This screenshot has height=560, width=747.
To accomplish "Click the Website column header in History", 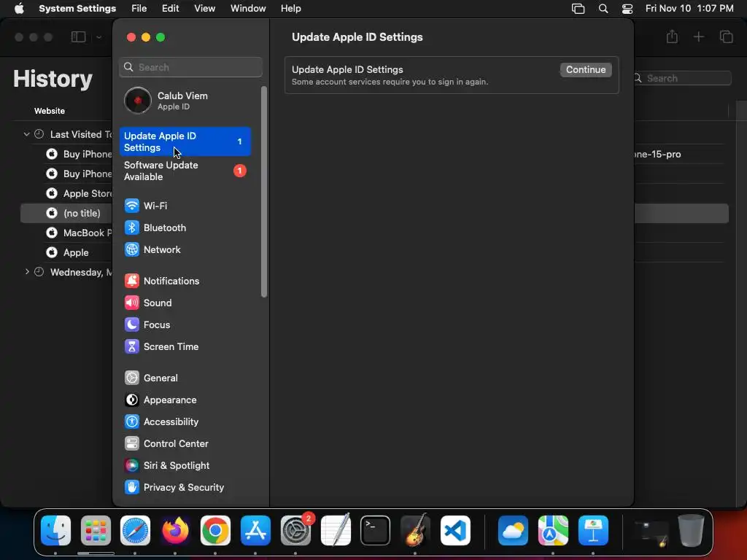I will pos(50,111).
